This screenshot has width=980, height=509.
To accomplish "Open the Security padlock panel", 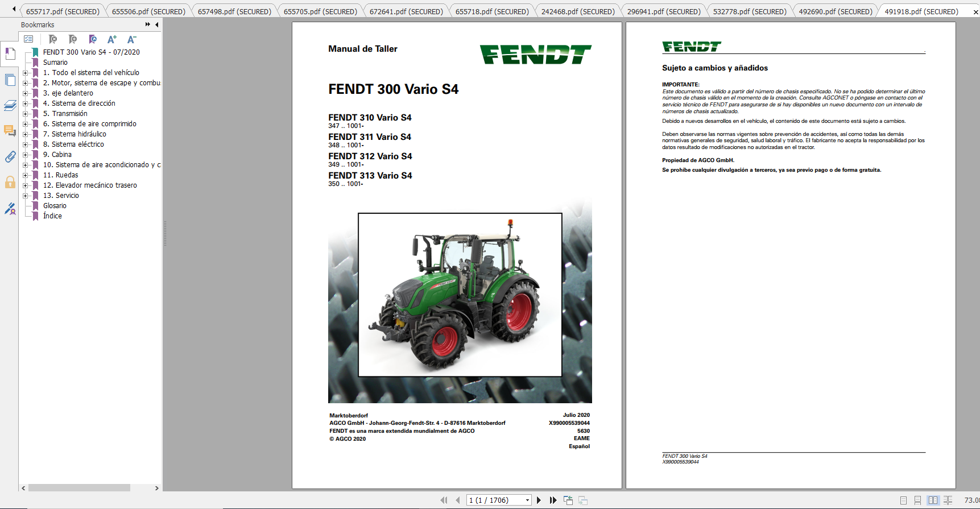I will [x=10, y=182].
